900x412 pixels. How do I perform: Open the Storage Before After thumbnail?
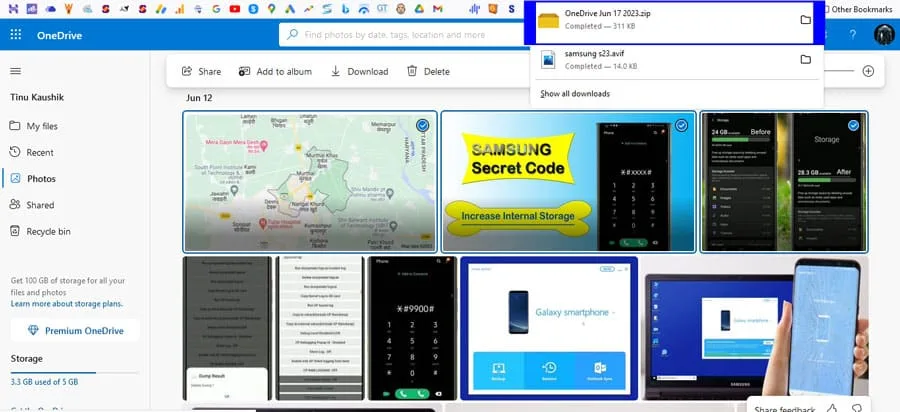(x=783, y=181)
